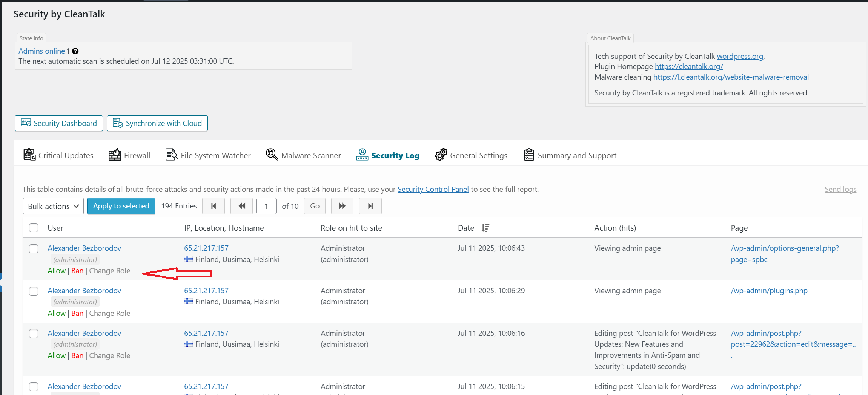Switch to Malware Scanner tab
Viewport: 868px width, 395px height.
pos(303,155)
